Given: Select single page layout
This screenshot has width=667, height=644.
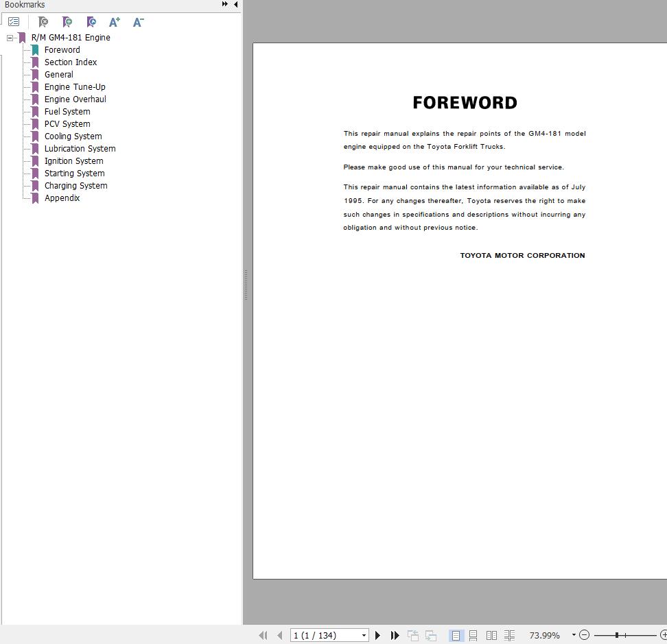Looking at the screenshot, I should pos(456,635).
